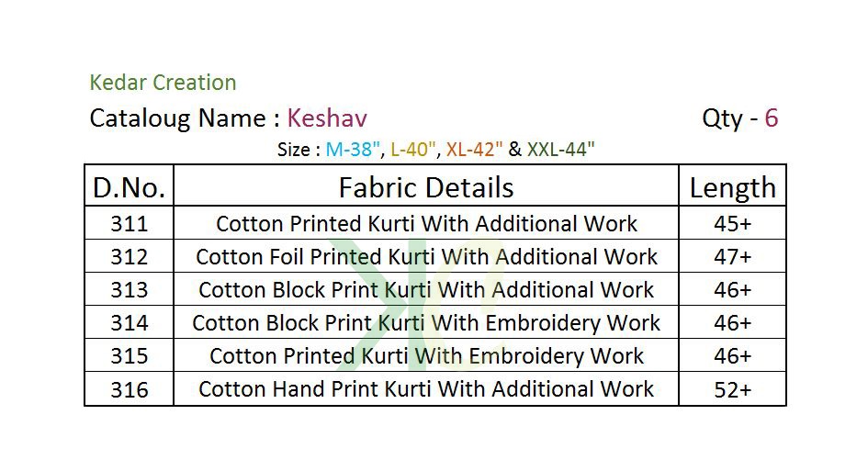Select design number 313 cell
The height and width of the screenshot is (471, 868).
point(129,289)
